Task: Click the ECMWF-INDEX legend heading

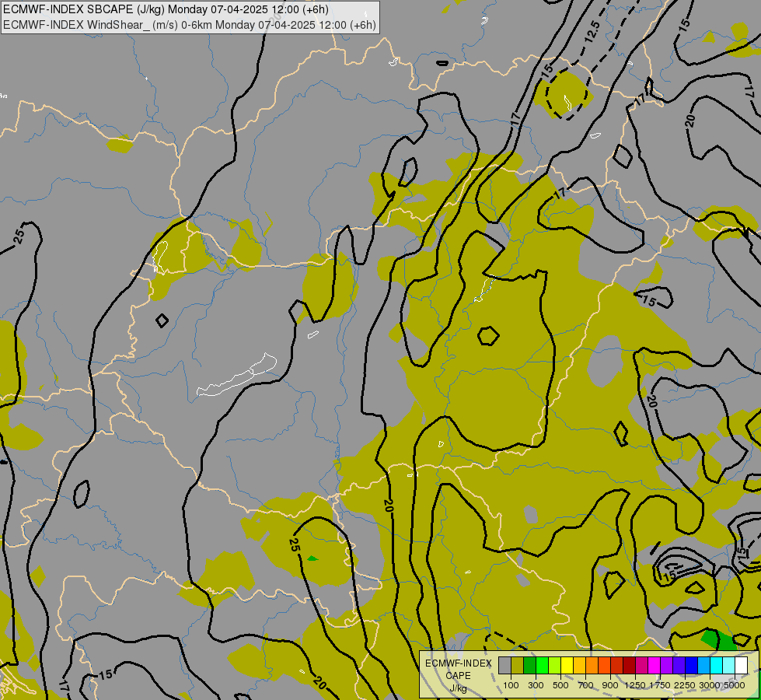Action: point(458,663)
